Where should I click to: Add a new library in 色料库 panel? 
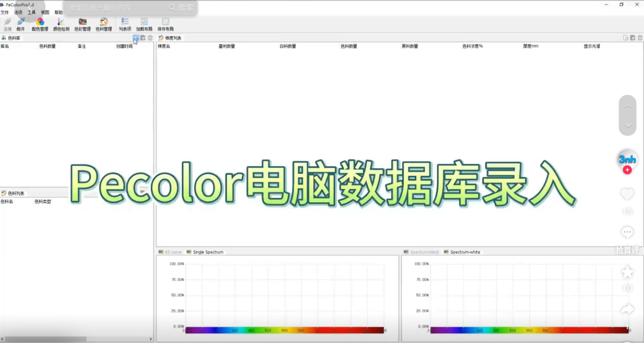point(136,38)
